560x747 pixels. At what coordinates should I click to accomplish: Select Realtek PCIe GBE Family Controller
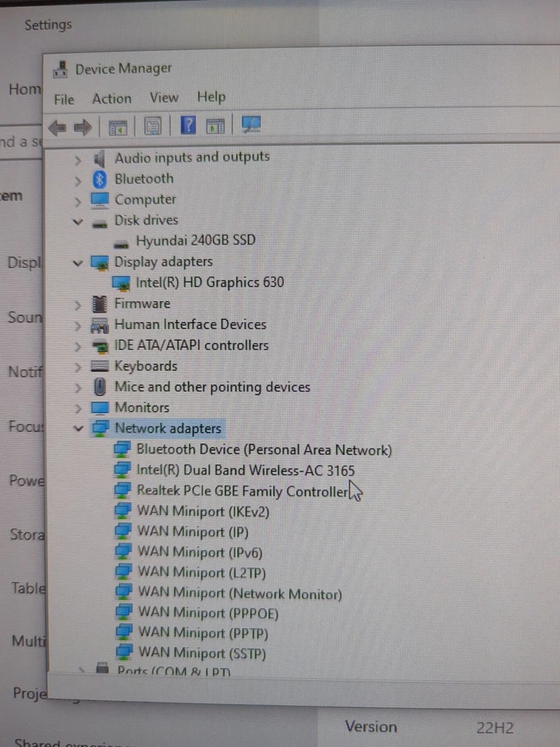click(243, 491)
